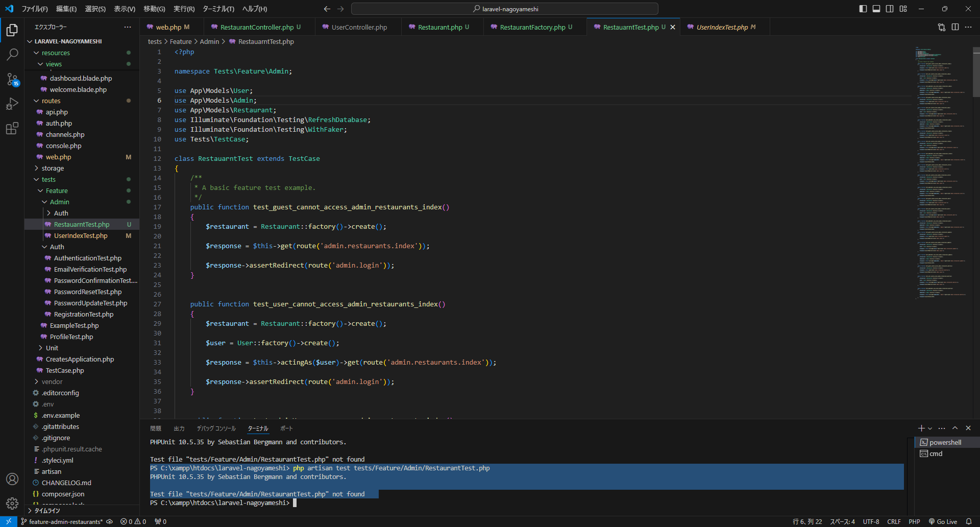Viewport: 980px width, 527px height.
Task: Click the laravel-nagoyameshi command center search box
Action: pyautogui.click(x=504, y=9)
